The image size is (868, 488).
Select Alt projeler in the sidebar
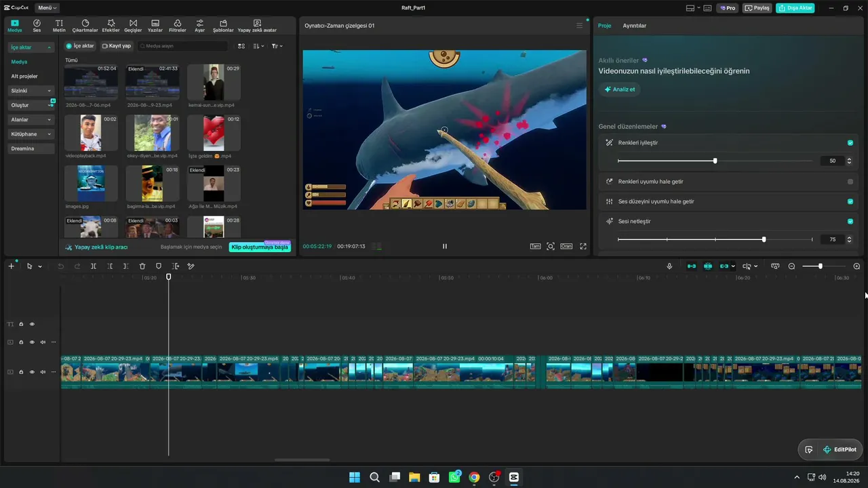pyautogui.click(x=24, y=77)
